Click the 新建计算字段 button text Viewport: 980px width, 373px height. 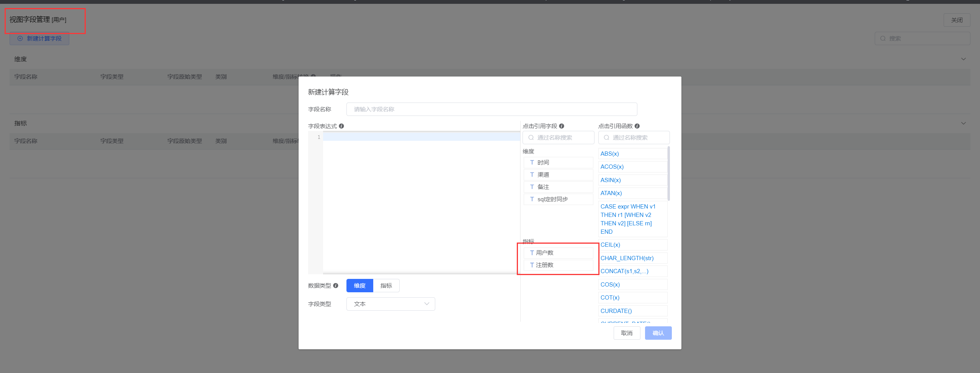coord(44,38)
